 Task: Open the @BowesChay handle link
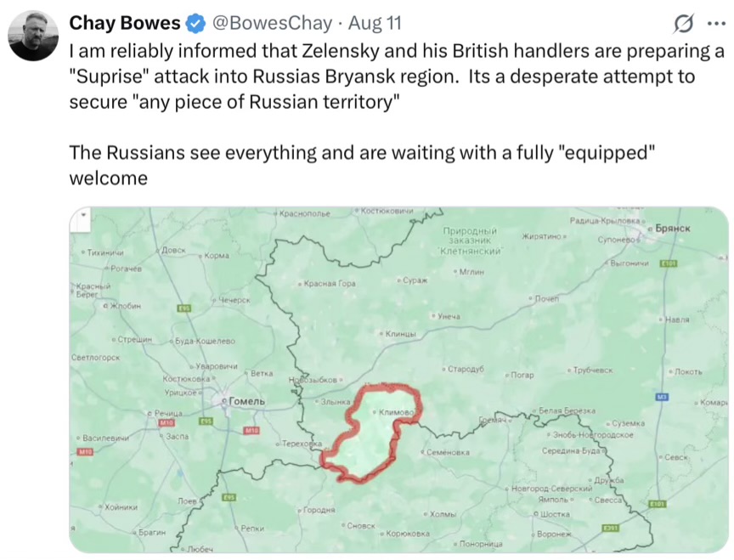coord(272,23)
